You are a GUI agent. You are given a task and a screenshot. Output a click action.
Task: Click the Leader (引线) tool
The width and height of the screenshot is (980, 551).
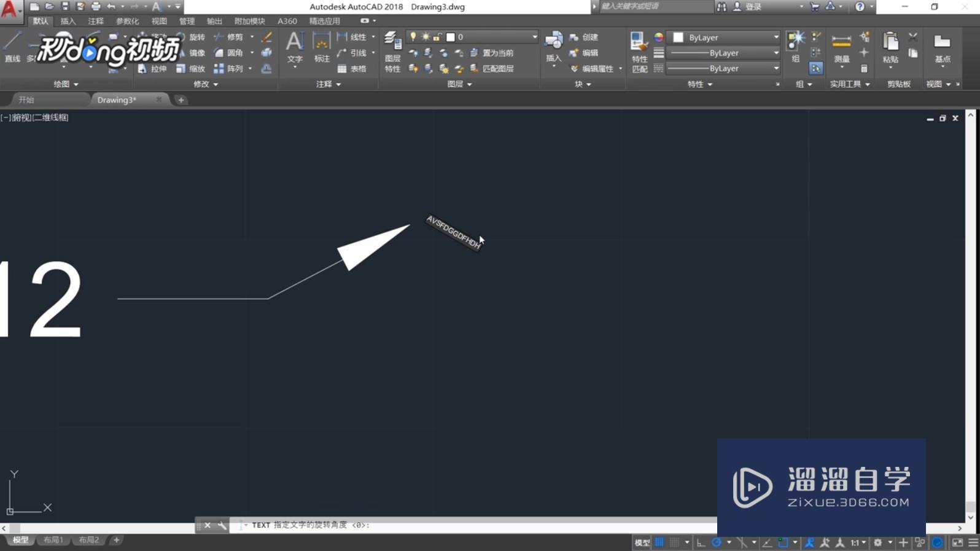tap(352, 53)
